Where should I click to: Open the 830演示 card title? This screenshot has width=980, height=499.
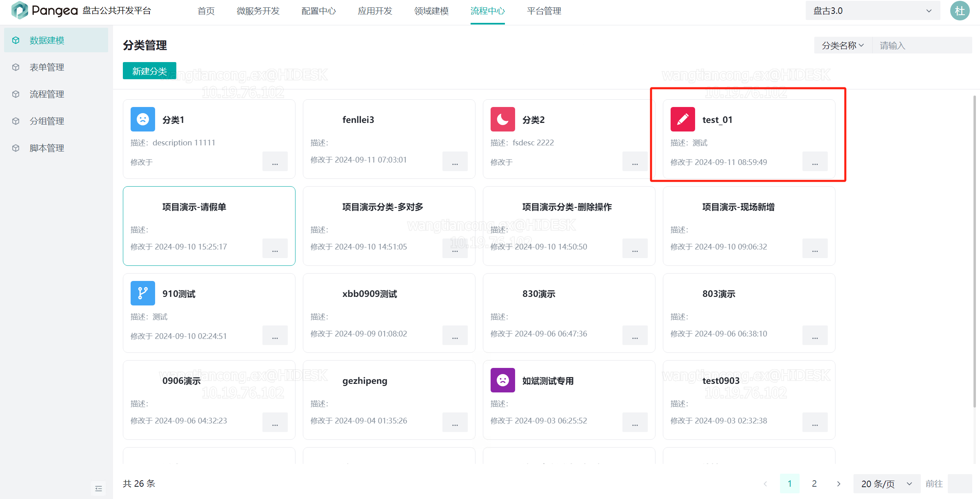pos(539,294)
